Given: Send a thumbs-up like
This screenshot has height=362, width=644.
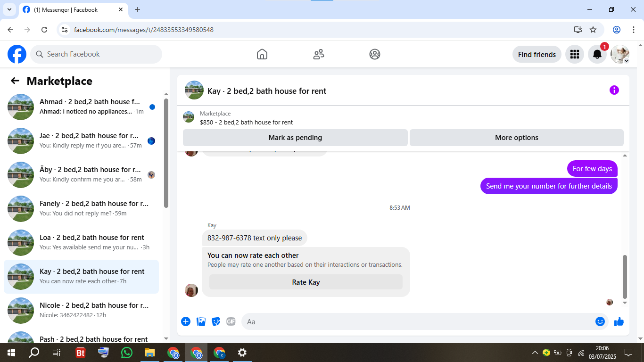Looking at the screenshot, I should click(x=619, y=321).
